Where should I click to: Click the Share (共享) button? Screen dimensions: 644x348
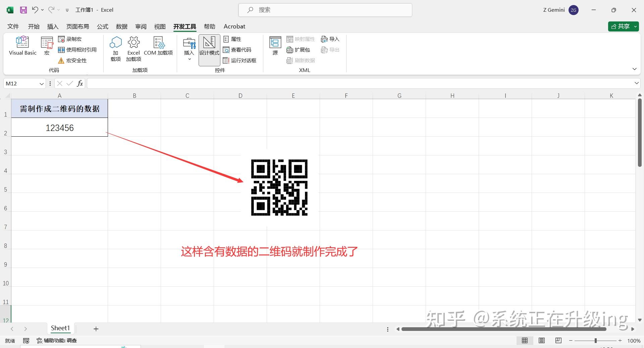620,26
